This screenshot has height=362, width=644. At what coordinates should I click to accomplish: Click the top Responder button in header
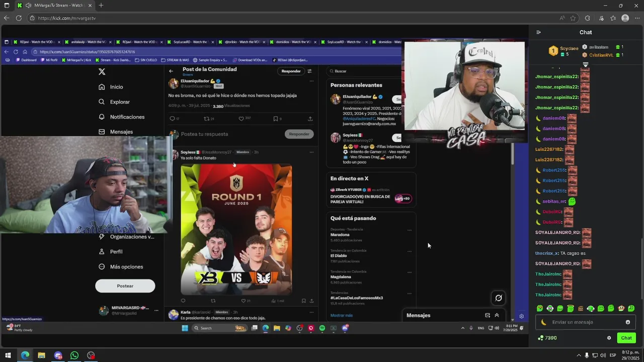click(291, 71)
